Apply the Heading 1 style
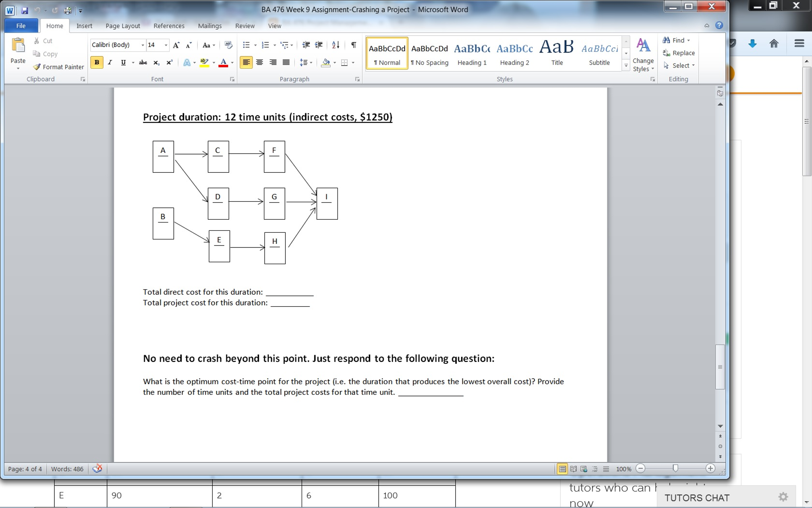 tap(472, 54)
